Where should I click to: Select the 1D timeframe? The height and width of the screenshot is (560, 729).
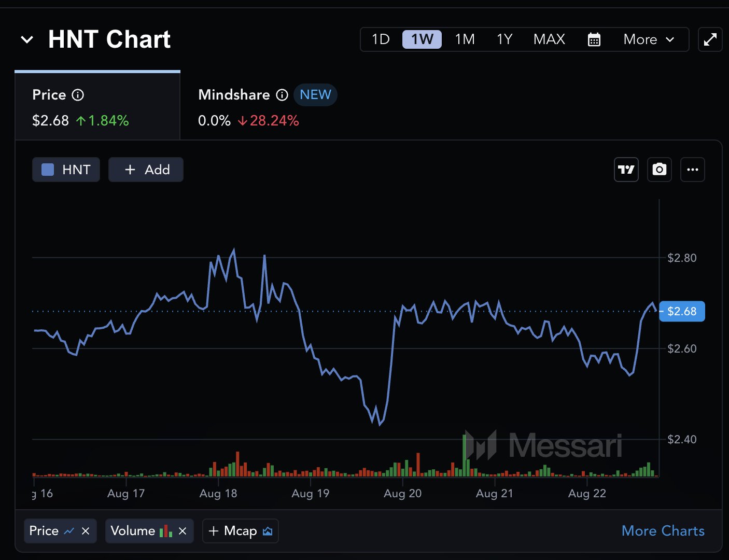tap(381, 39)
